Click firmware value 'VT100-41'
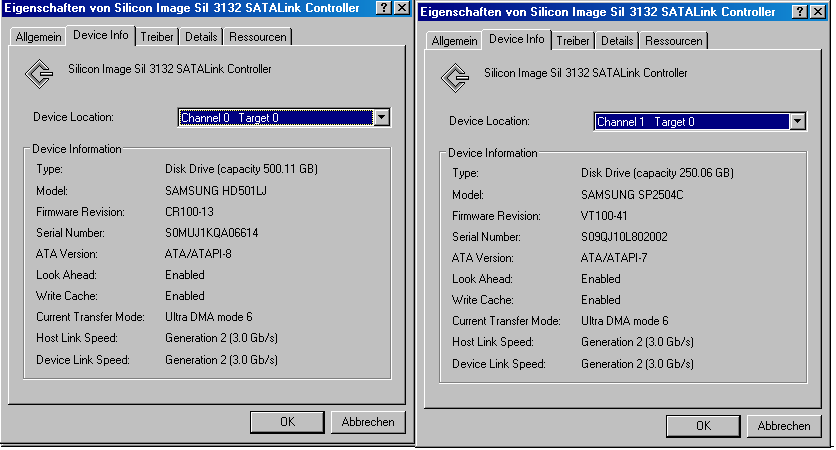This screenshot has height=450, width=836. [604, 215]
